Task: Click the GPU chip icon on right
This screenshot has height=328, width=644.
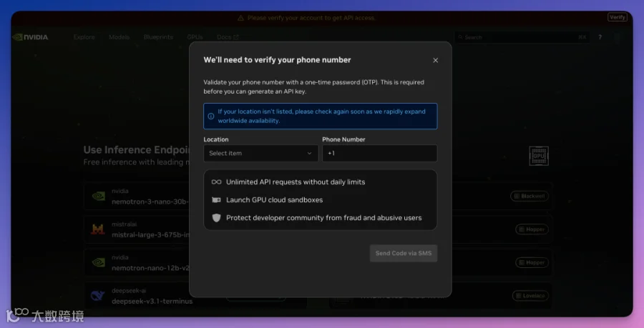Action: tap(539, 156)
